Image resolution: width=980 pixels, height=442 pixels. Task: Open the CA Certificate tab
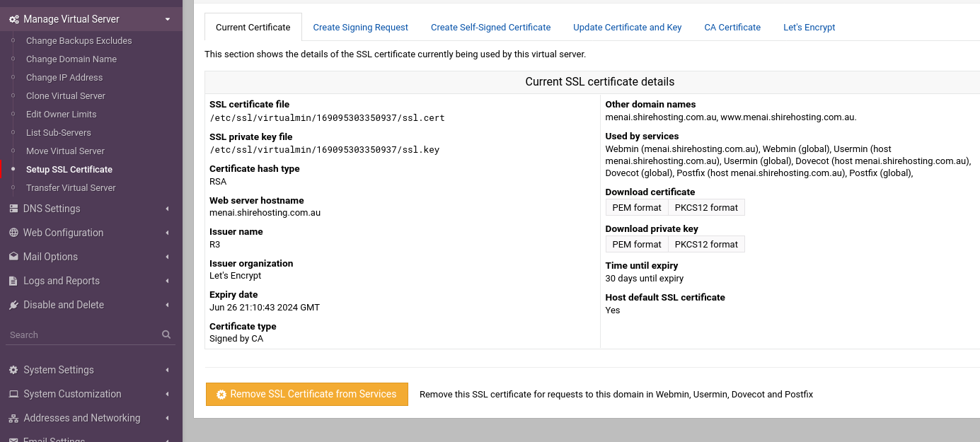732,27
